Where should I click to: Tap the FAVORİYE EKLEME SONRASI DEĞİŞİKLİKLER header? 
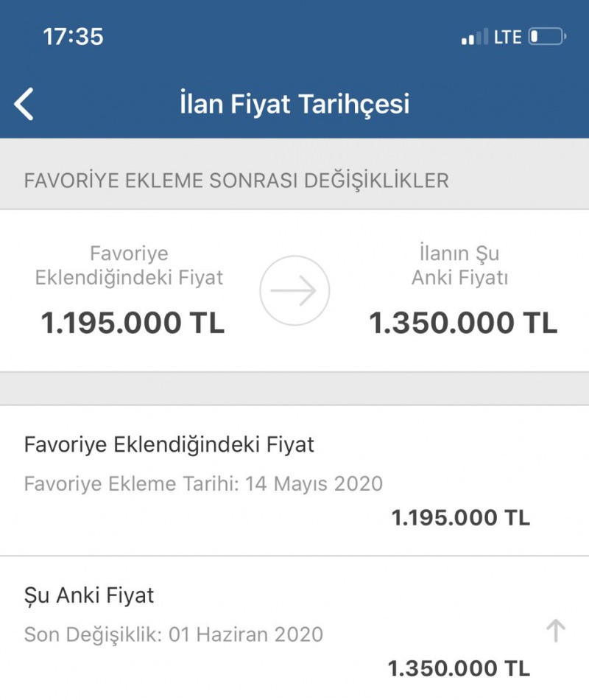pos(236,181)
